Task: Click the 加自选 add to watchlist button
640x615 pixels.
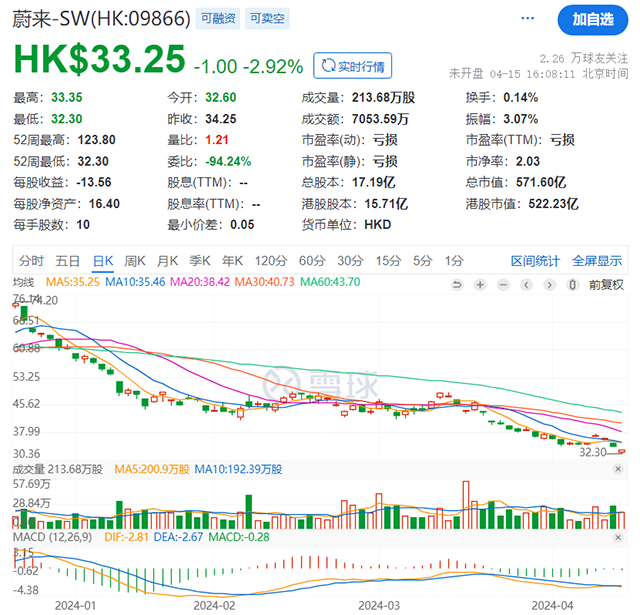Action: click(593, 20)
